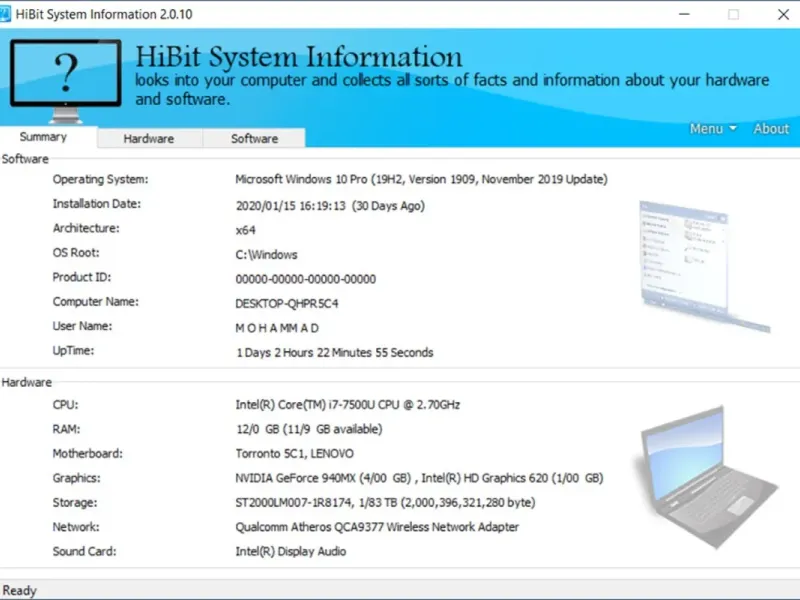Click the About link

click(x=771, y=129)
